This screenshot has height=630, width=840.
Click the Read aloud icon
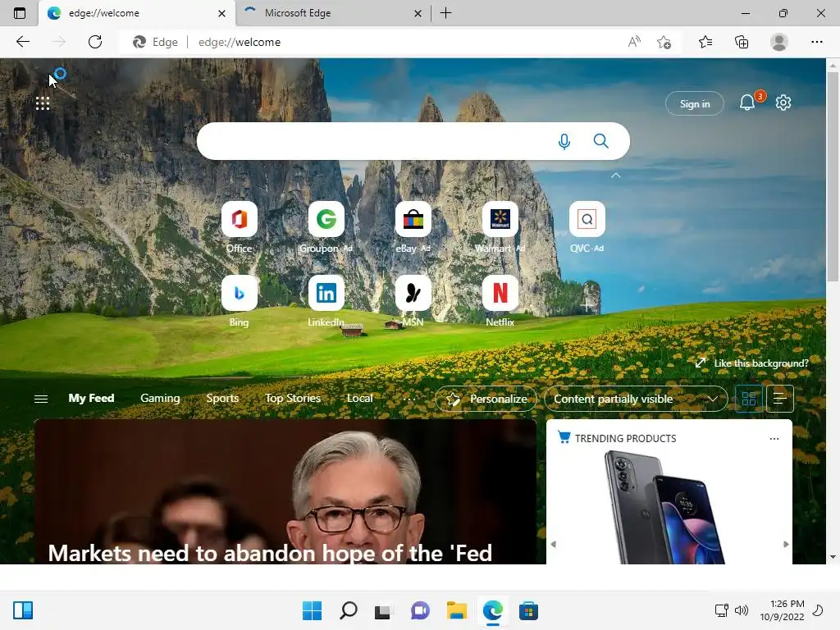click(634, 42)
